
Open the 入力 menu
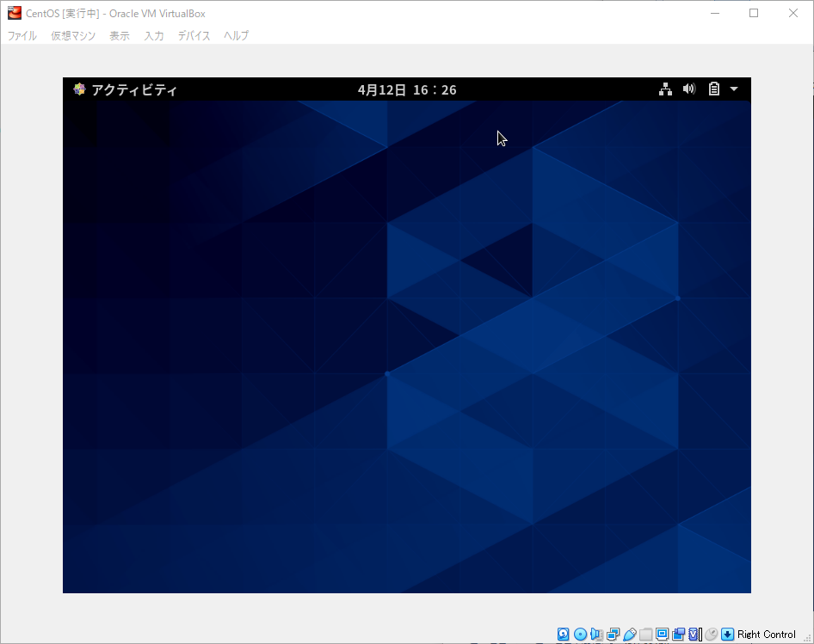pos(154,35)
